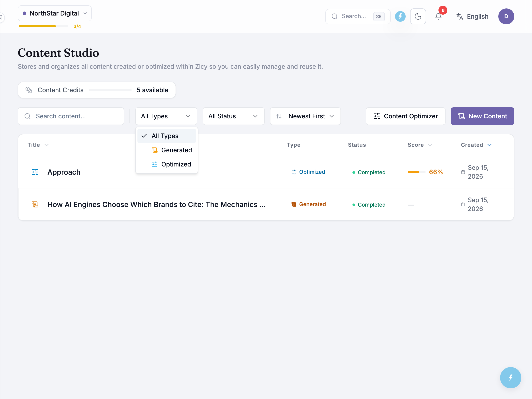This screenshot has width=532, height=399.
Task: Click Generated type label in second row
Action: click(309, 204)
